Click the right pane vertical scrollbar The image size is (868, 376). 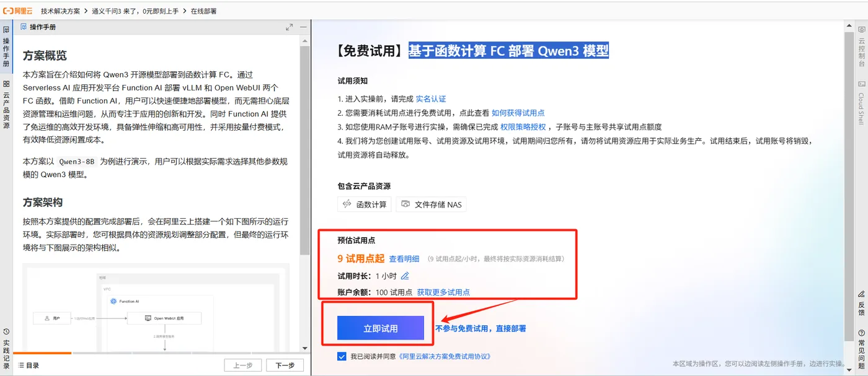click(x=849, y=186)
